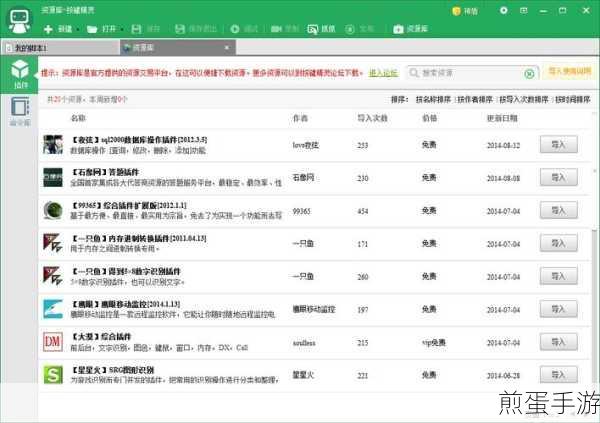Click into the 搜索资源 search field
The height and width of the screenshot is (423, 600).
pyautogui.click(x=471, y=73)
